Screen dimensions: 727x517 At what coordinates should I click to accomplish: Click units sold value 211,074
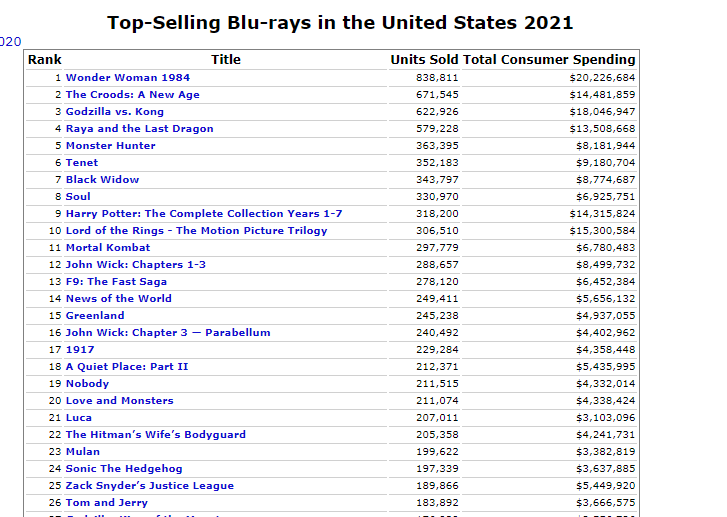point(437,401)
